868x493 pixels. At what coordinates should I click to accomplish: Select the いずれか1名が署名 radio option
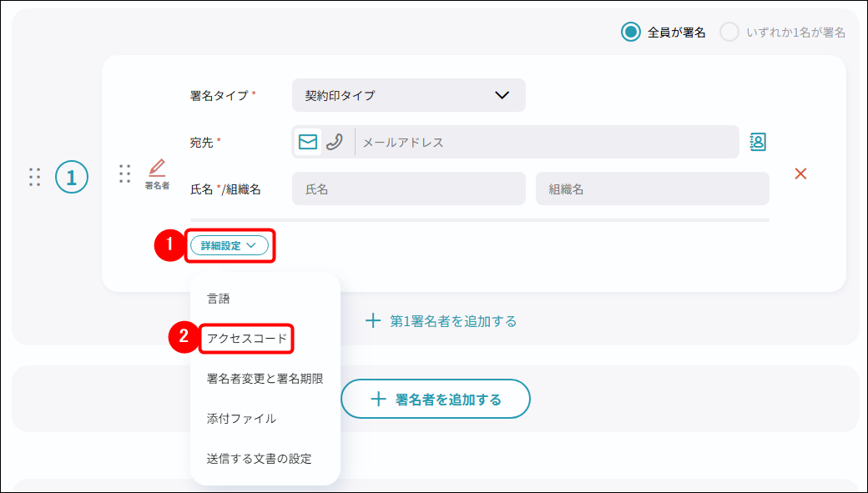point(729,33)
